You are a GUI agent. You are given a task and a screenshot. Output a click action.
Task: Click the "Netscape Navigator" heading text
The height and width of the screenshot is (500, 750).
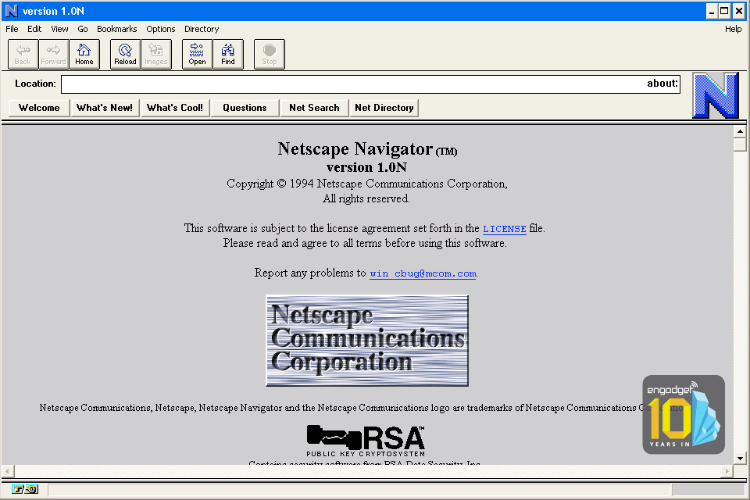click(x=355, y=149)
